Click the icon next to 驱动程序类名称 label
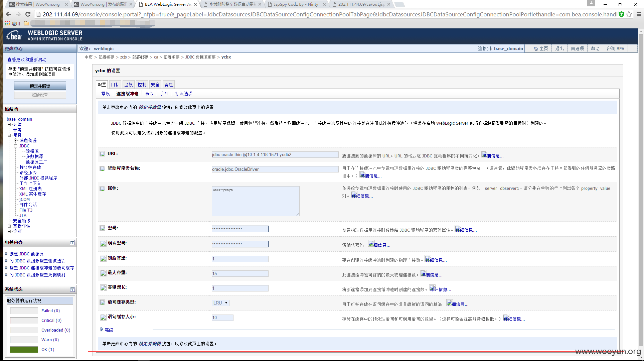 coord(102,168)
